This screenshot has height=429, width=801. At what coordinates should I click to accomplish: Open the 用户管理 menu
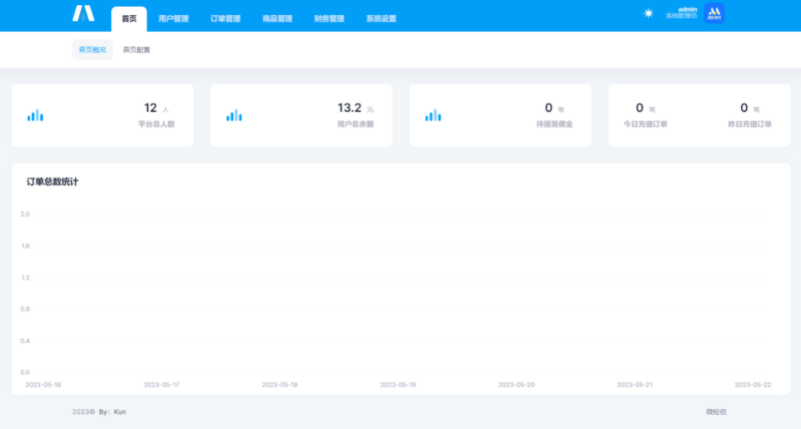point(173,18)
